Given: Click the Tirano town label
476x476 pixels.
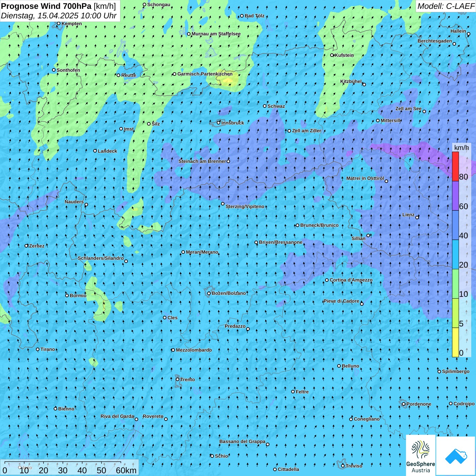Looking at the screenshot, I should [48, 349].
